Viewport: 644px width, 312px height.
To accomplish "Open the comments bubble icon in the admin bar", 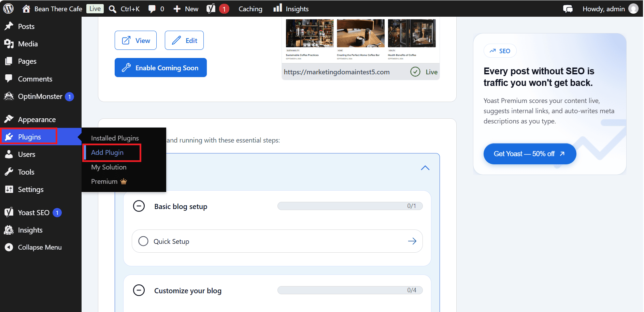I will coord(152,9).
